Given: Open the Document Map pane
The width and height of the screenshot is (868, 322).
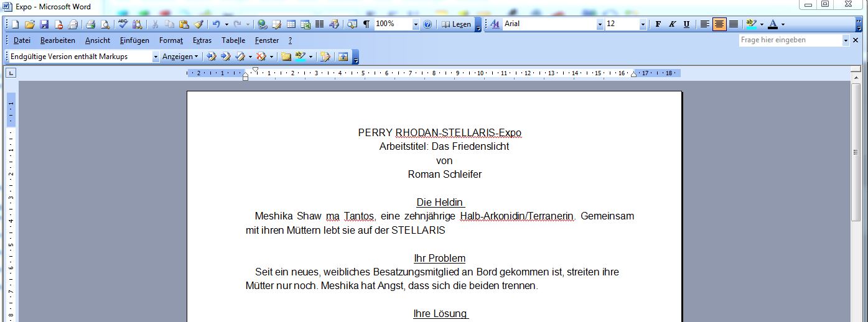Looking at the screenshot, I should 352,24.
